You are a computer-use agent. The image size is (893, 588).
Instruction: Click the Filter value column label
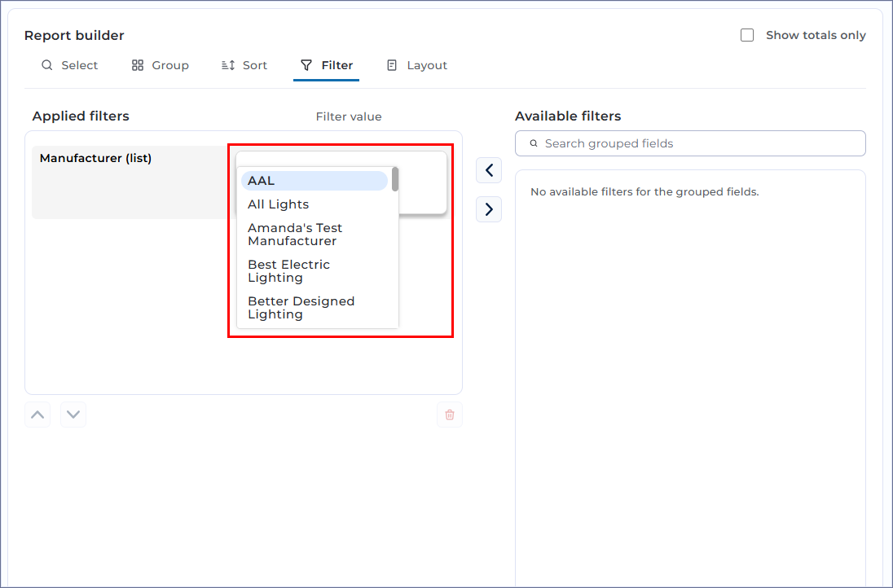coord(349,116)
